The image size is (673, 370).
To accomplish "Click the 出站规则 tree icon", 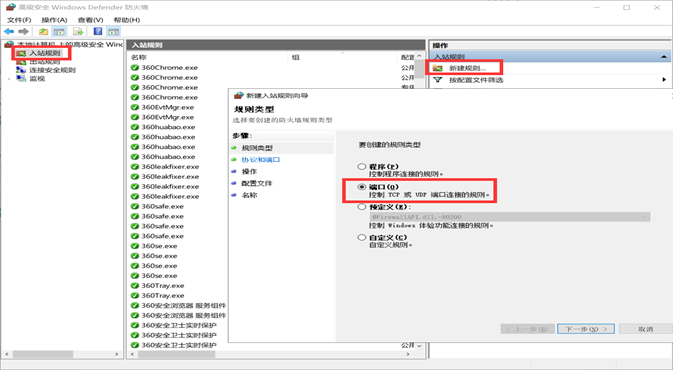I will click(21, 62).
